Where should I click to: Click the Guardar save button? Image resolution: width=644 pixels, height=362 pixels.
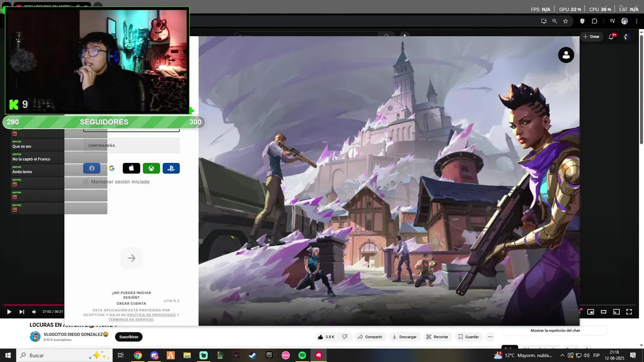tap(468, 337)
